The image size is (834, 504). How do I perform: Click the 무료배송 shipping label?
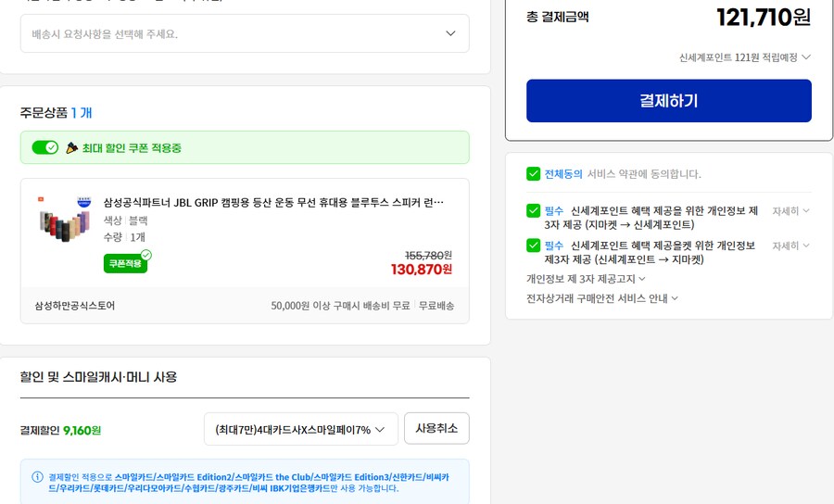[x=436, y=306]
